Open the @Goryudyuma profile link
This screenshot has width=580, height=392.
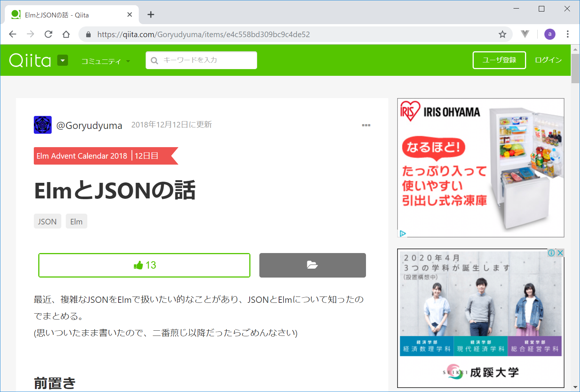click(x=89, y=126)
